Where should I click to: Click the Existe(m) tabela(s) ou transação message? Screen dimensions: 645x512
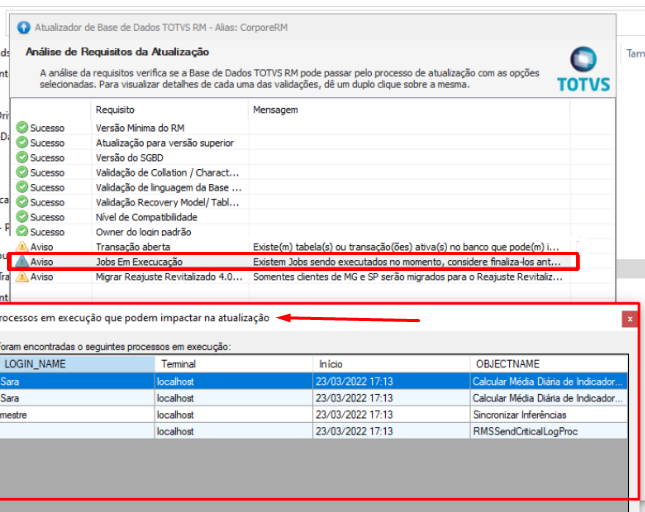click(x=406, y=247)
